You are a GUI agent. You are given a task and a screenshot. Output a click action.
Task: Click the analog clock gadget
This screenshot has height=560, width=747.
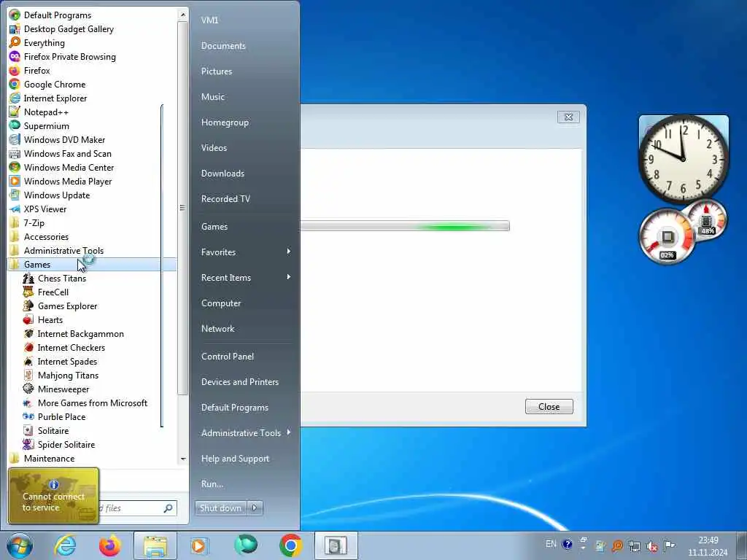[x=684, y=159]
